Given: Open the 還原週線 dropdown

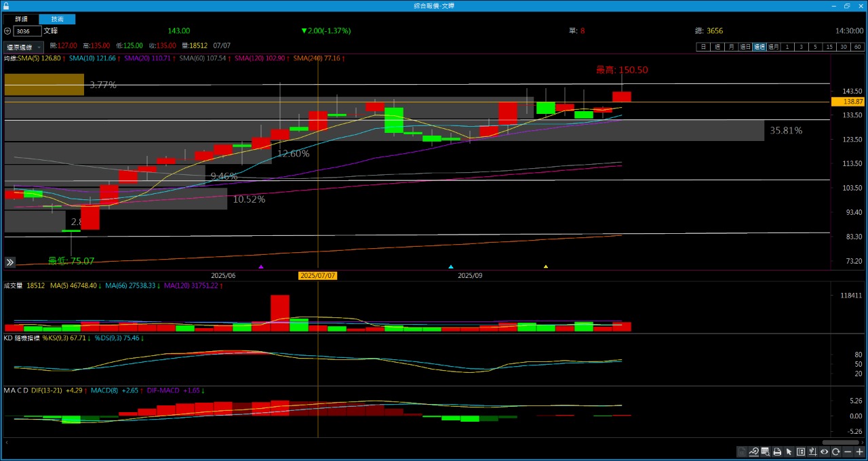Looking at the screenshot, I should point(24,47).
